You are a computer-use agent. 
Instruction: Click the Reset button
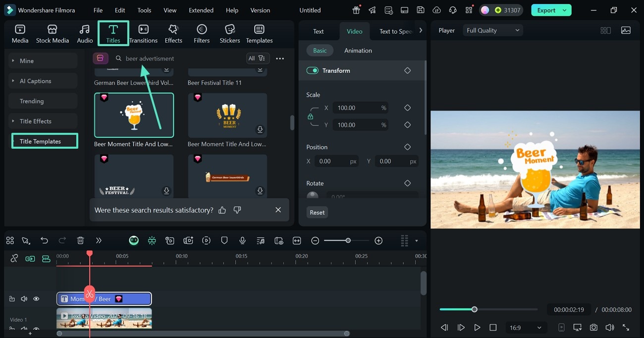click(317, 212)
